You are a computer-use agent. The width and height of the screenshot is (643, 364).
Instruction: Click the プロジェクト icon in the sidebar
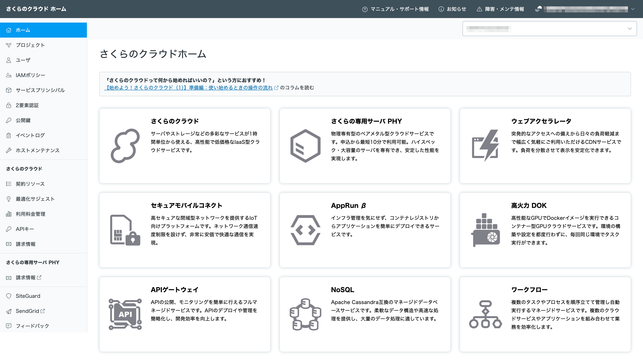pyautogui.click(x=9, y=45)
